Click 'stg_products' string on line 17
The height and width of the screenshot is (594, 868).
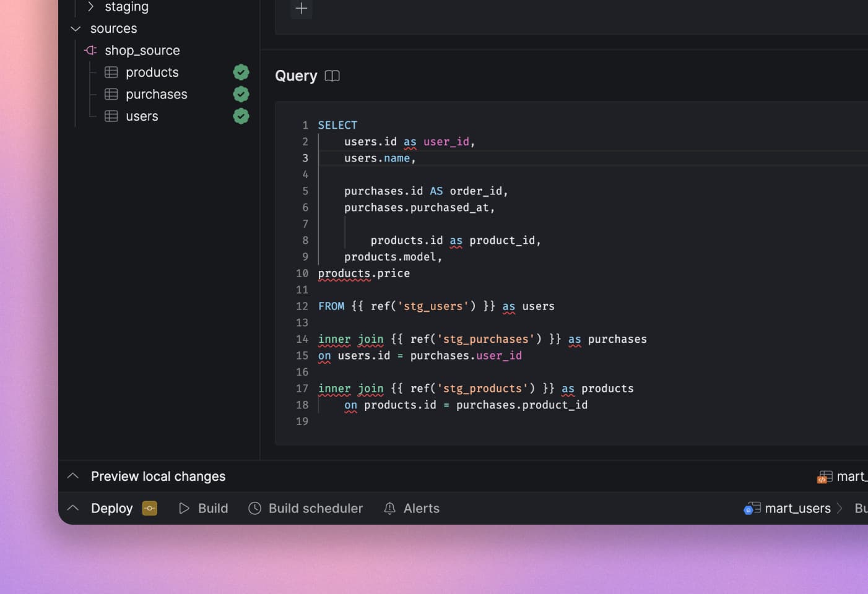click(482, 389)
